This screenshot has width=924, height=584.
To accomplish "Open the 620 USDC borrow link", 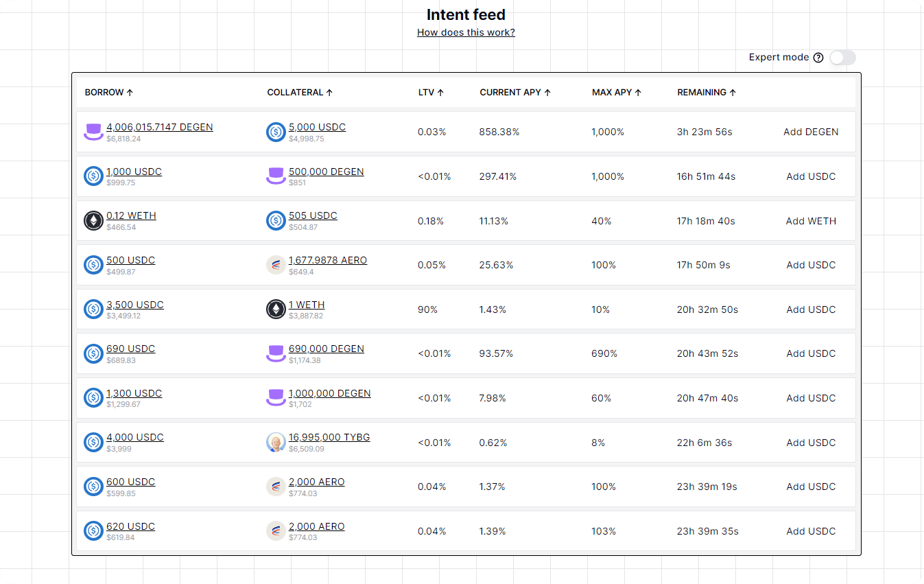I will 131,526.
